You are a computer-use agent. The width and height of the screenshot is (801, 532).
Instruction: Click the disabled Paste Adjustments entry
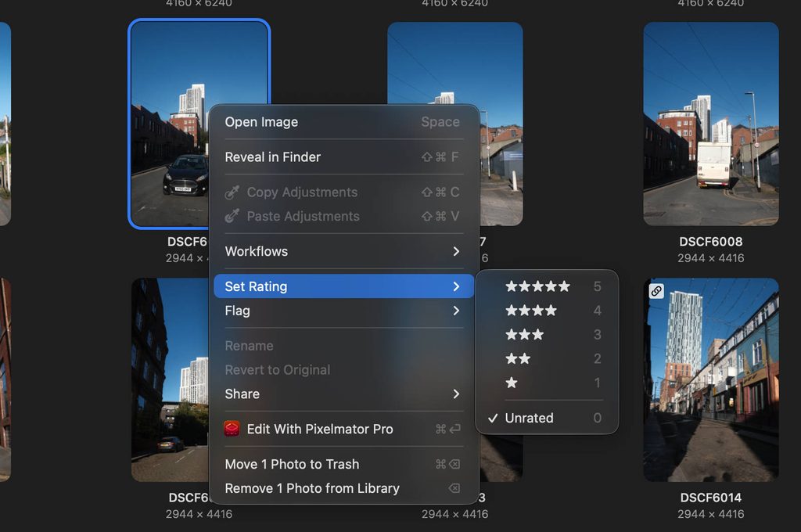coord(344,216)
